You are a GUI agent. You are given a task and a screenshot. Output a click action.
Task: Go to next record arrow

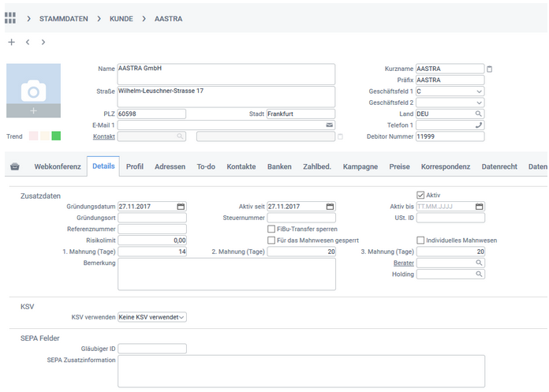tap(43, 42)
